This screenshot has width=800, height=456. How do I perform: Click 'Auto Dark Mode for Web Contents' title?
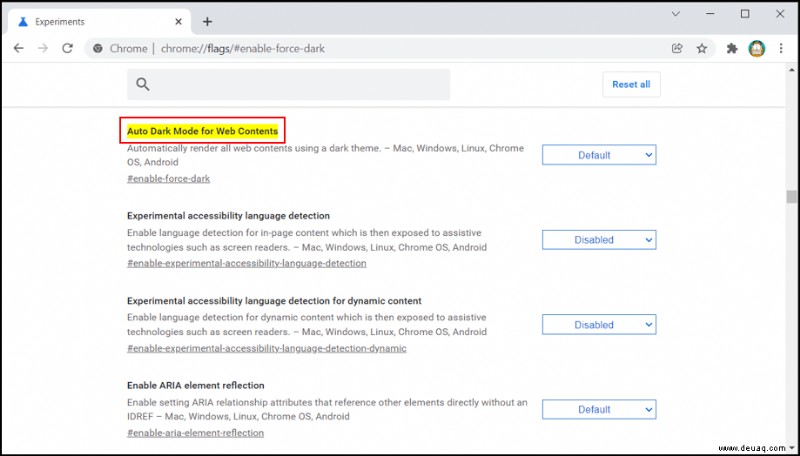coord(203,131)
